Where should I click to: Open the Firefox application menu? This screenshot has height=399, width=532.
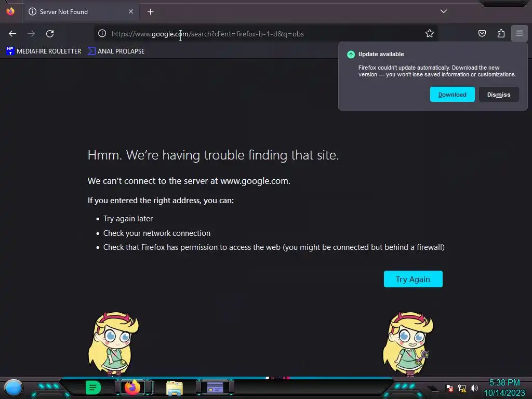[520, 33]
